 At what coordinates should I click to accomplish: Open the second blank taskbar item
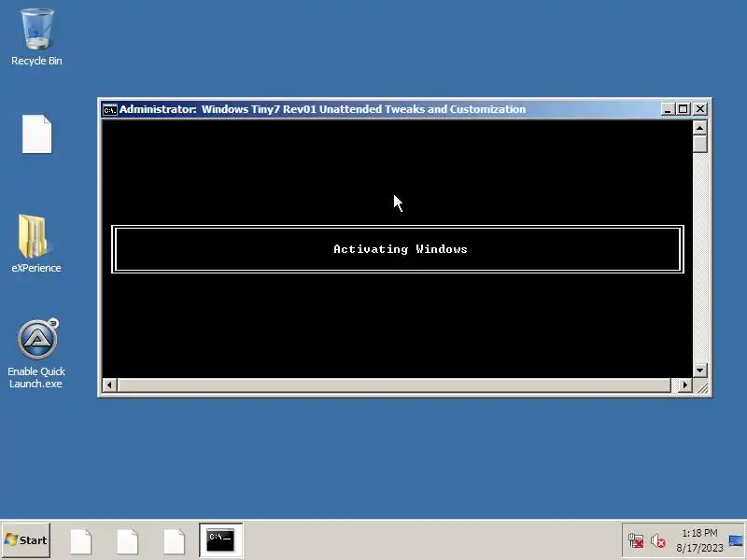128,541
